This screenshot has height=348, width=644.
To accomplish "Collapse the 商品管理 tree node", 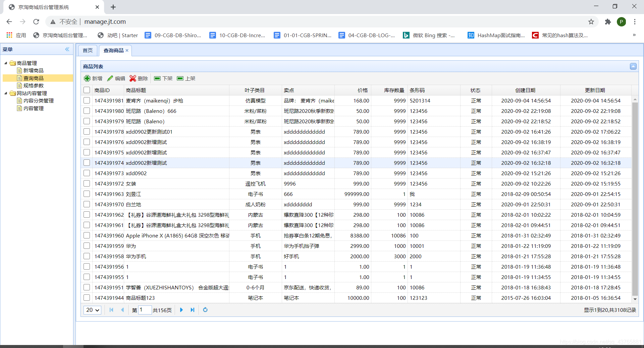I will (6, 63).
